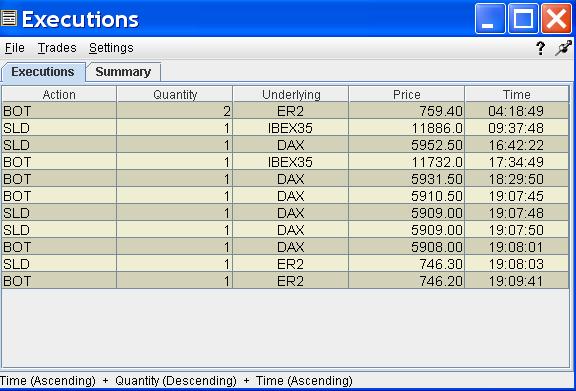Select the Executions tab

tap(43, 72)
